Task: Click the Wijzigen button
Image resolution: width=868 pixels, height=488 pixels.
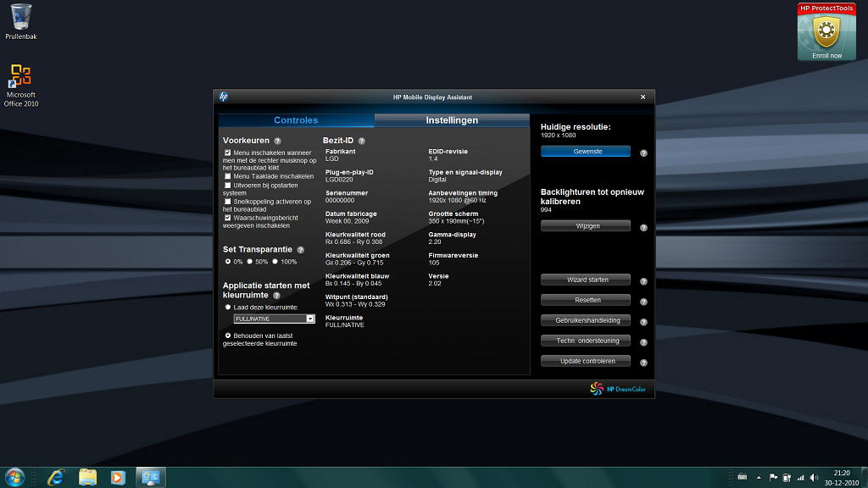Action: click(x=586, y=225)
